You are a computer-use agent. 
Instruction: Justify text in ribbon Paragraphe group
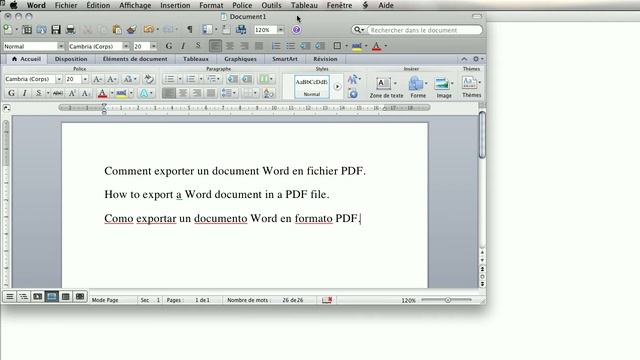click(211, 93)
